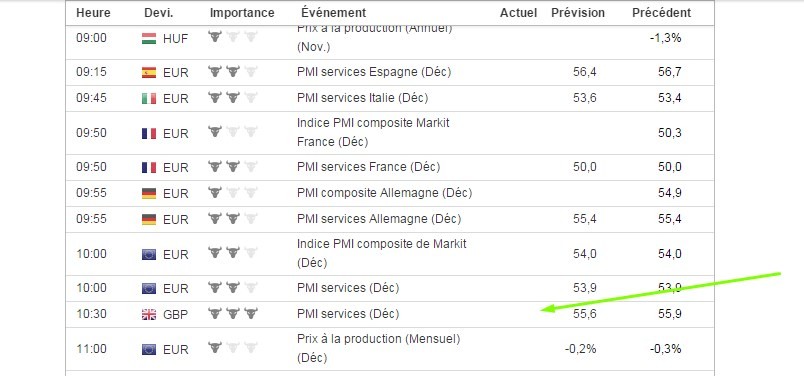Viewport: 804px width, 376px height.
Task: Click the UK flag icon next to GBP
Action: (x=149, y=314)
